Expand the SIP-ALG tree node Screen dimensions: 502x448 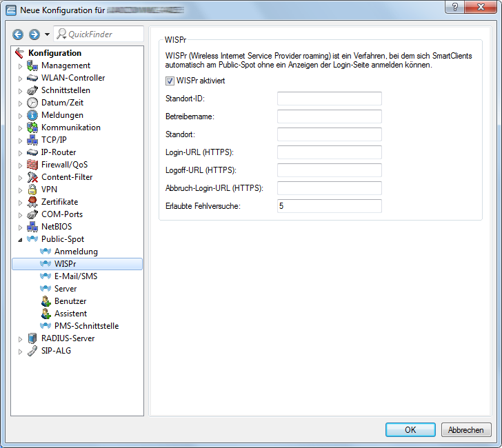coord(20,351)
